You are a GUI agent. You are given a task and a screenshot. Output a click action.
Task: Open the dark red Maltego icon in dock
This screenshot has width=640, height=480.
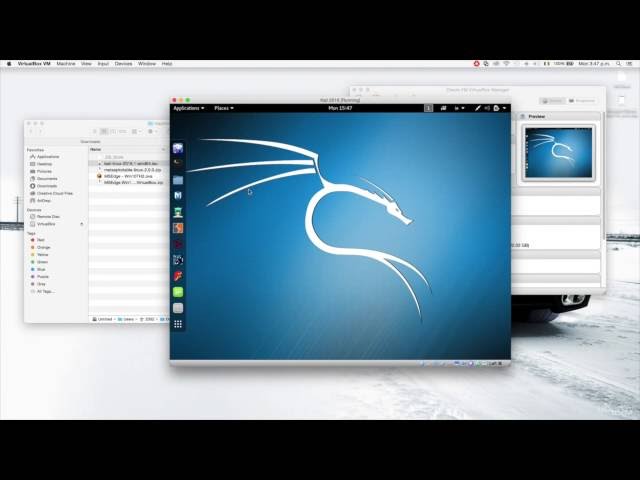pyautogui.click(x=178, y=244)
